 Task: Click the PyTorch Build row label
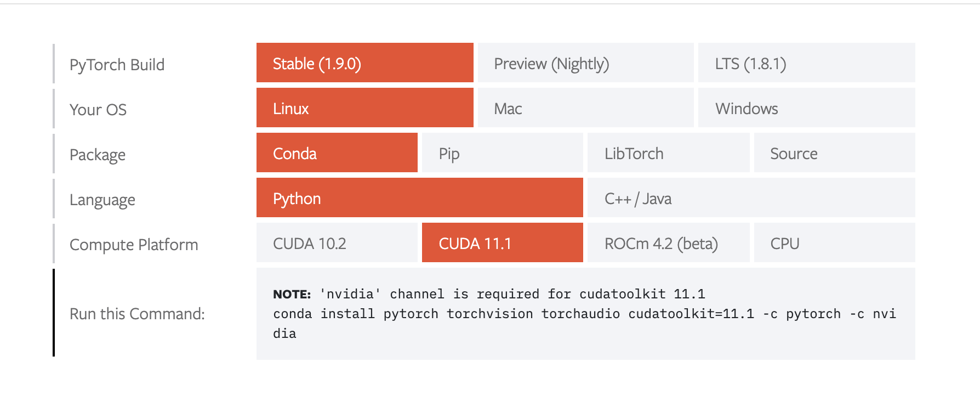point(117,64)
